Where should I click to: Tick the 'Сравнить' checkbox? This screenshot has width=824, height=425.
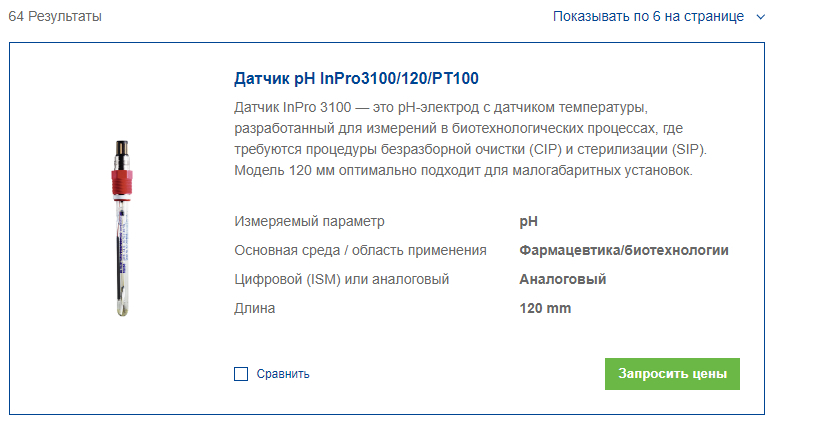pyautogui.click(x=241, y=374)
